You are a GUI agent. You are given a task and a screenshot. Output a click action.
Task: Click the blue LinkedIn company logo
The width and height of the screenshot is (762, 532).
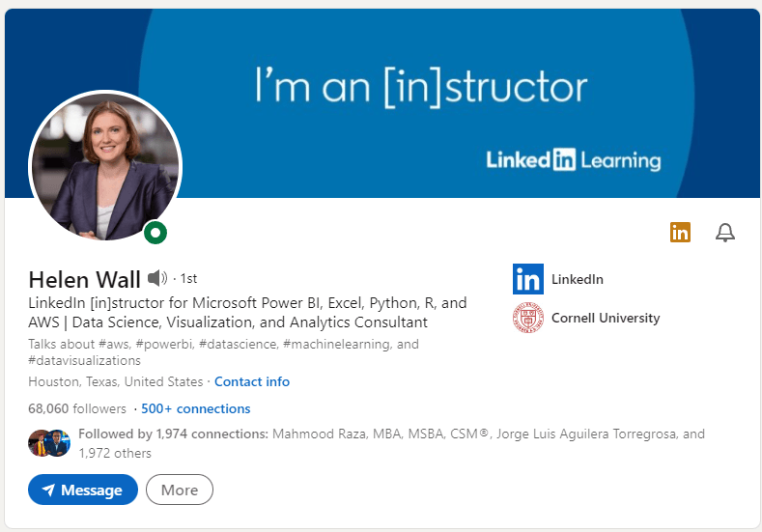pos(528,279)
